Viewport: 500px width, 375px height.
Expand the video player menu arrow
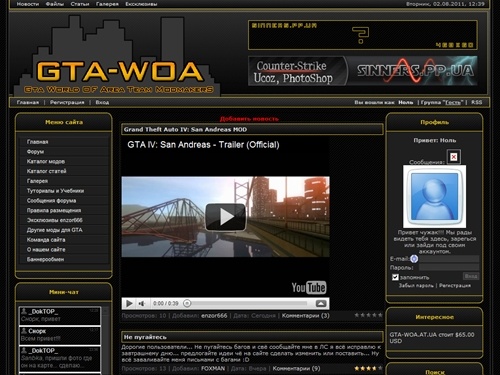pyautogui.click(x=321, y=303)
